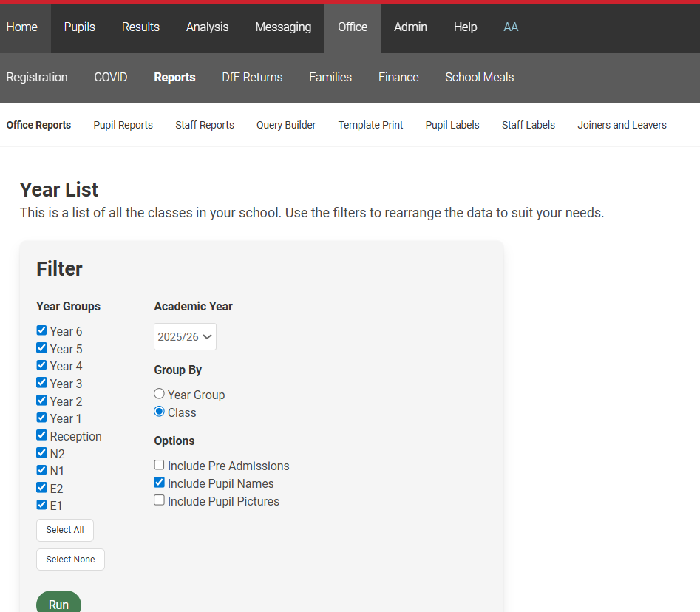Open the DfE Returns section
This screenshot has width=700, height=612.
(252, 78)
